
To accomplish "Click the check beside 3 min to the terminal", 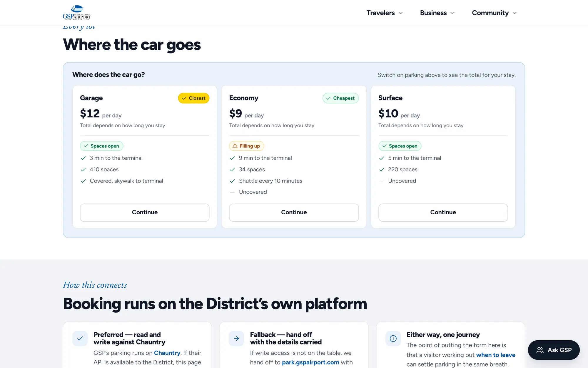I will click(x=83, y=158).
